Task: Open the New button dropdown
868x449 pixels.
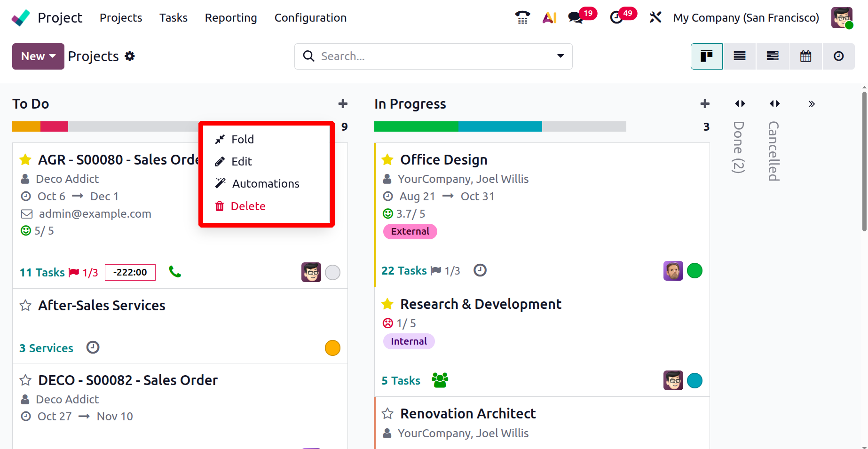Action: point(38,56)
